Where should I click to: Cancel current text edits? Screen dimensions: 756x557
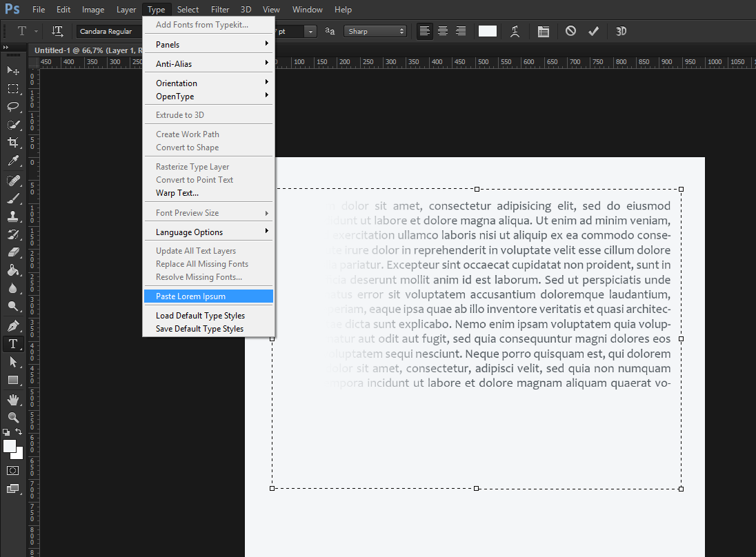pyautogui.click(x=570, y=31)
